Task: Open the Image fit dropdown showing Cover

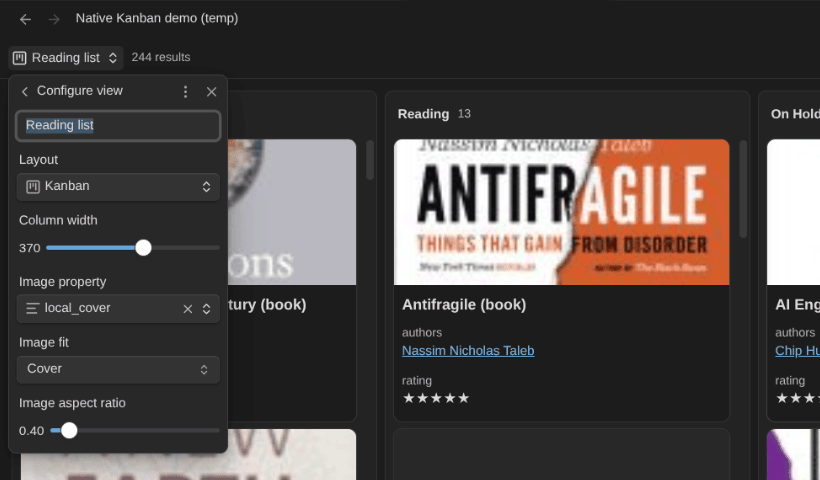Action: point(118,370)
